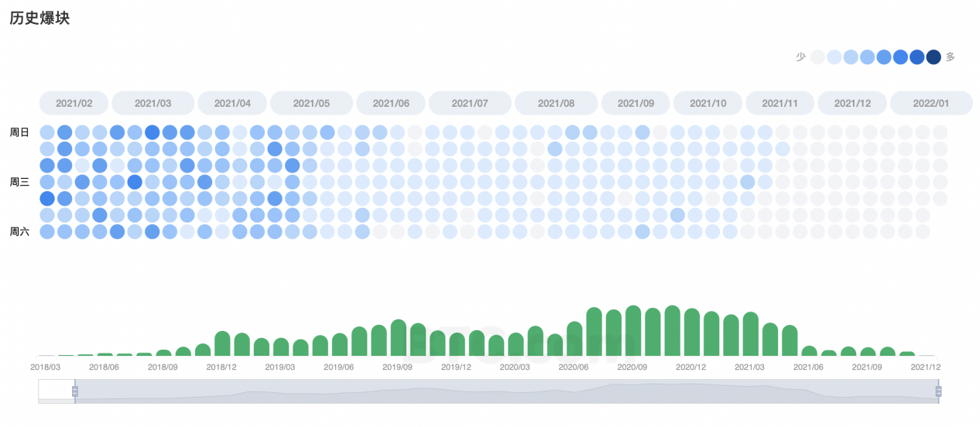Select the short green bar above 2021/06
The height and width of the screenshot is (427, 980).
[x=809, y=350]
